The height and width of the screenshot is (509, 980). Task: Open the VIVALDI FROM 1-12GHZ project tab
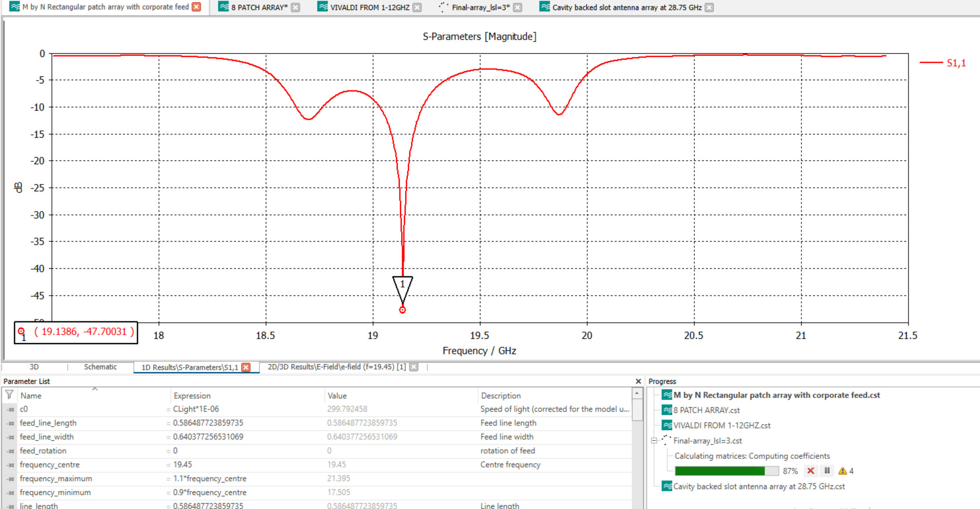369,7
